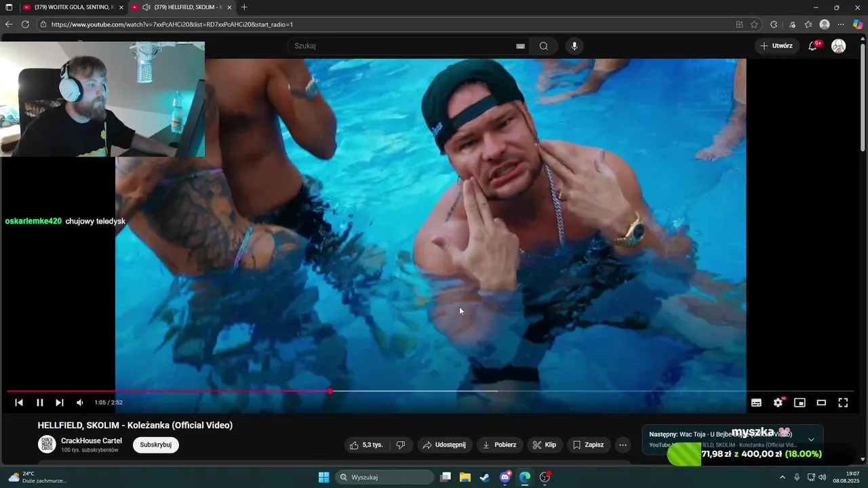Add page to favorites star
This screenshot has height=488, width=868.
pyautogui.click(x=754, y=24)
